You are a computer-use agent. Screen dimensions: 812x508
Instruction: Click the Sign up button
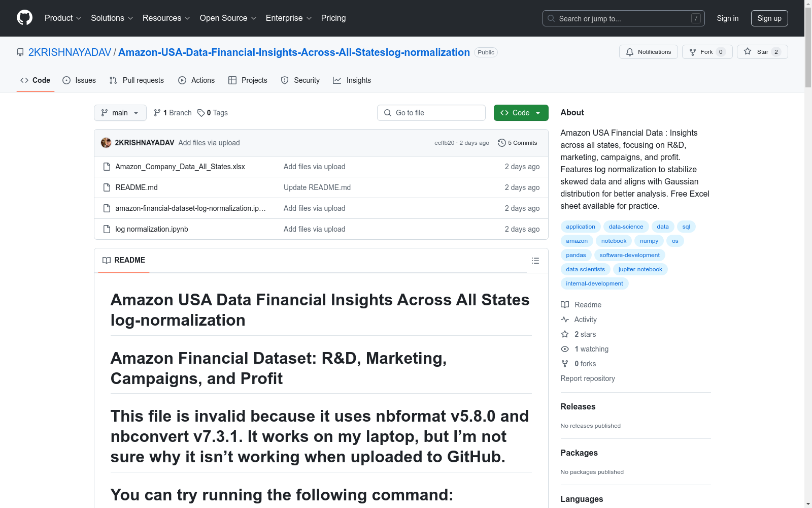(x=769, y=18)
